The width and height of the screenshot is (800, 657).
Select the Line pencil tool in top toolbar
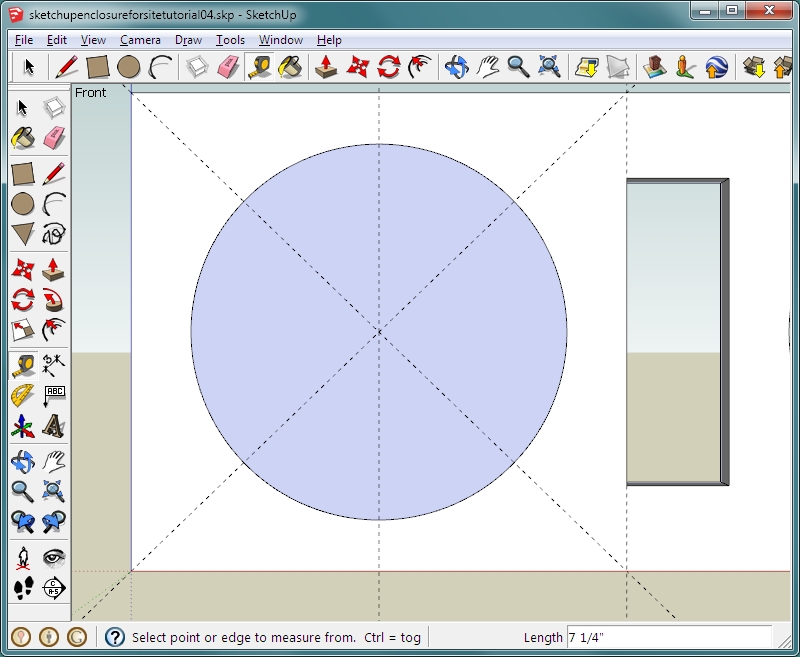(x=66, y=67)
